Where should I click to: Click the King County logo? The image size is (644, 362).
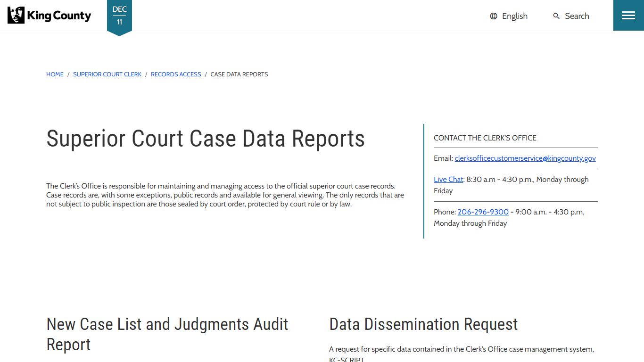pyautogui.click(x=49, y=16)
